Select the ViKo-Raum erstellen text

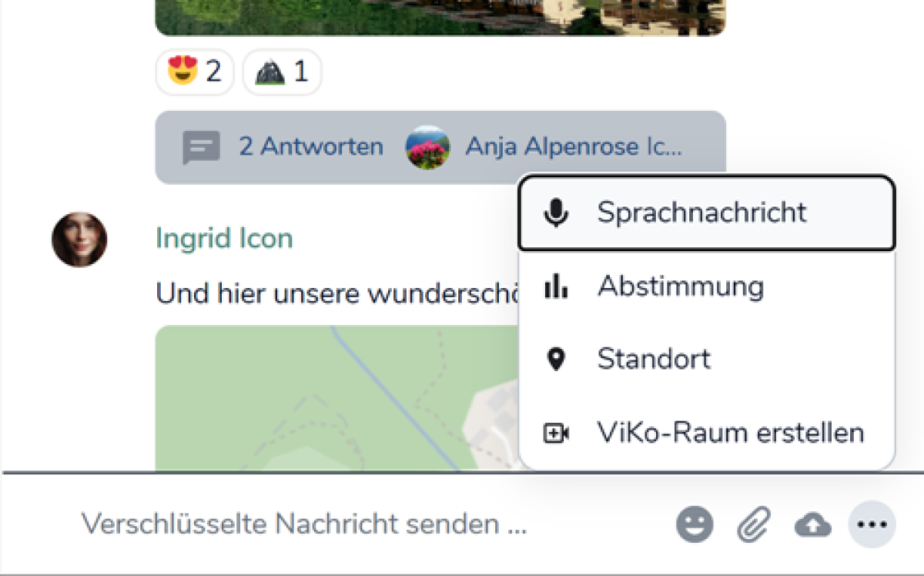coord(730,433)
